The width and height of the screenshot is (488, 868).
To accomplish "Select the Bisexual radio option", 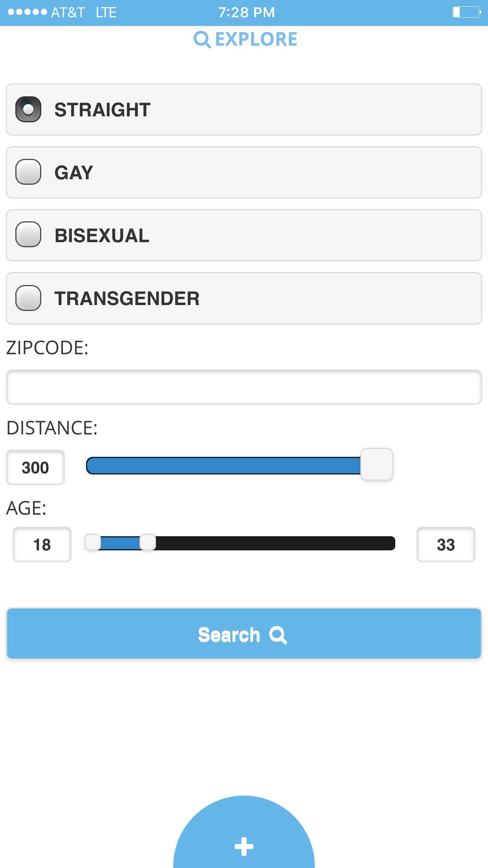I will point(28,235).
